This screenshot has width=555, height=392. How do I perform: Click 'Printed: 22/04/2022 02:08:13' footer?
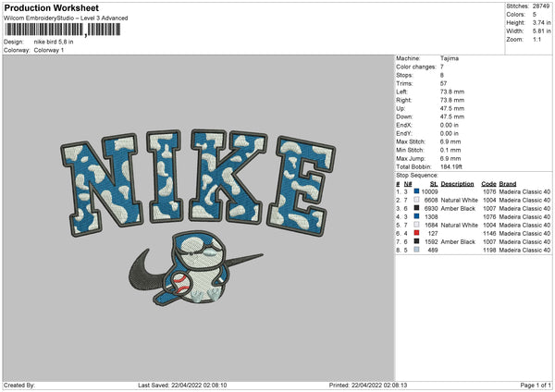click(368, 385)
